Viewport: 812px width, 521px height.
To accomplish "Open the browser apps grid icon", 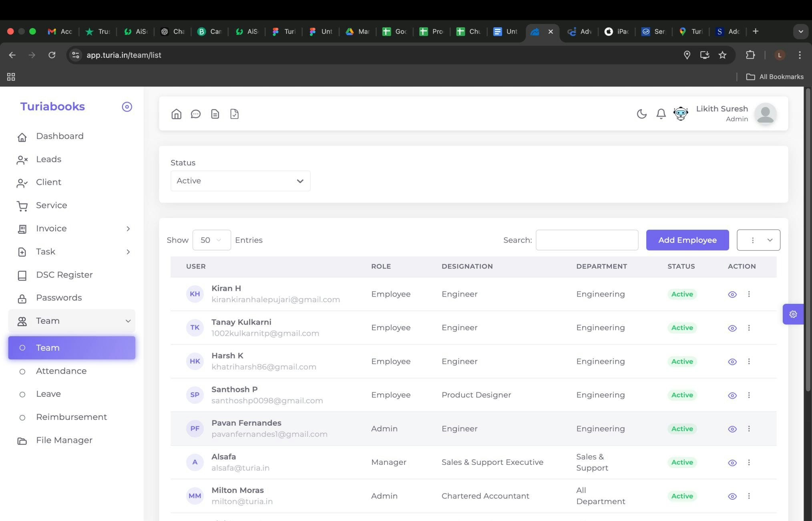I will pos(11,77).
